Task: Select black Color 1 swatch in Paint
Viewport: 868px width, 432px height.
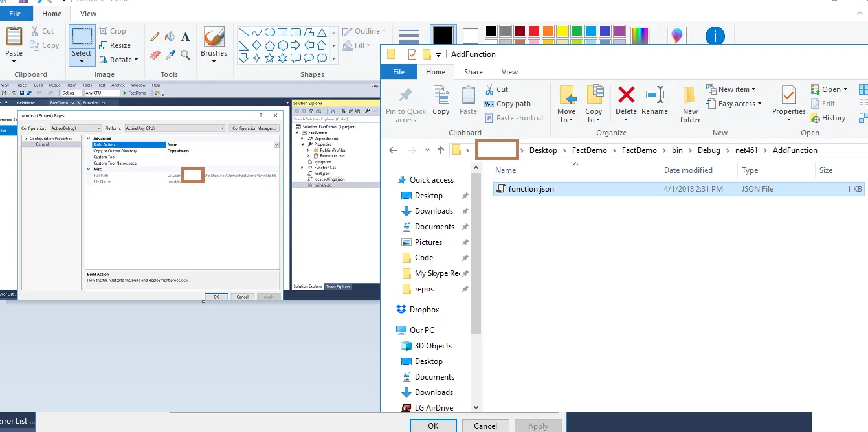Action: 443,36
